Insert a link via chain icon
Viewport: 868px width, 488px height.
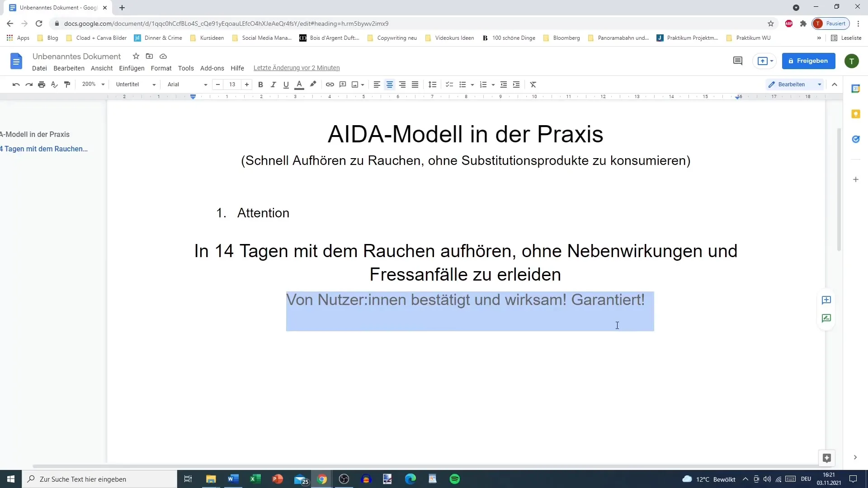click(330, 84)
